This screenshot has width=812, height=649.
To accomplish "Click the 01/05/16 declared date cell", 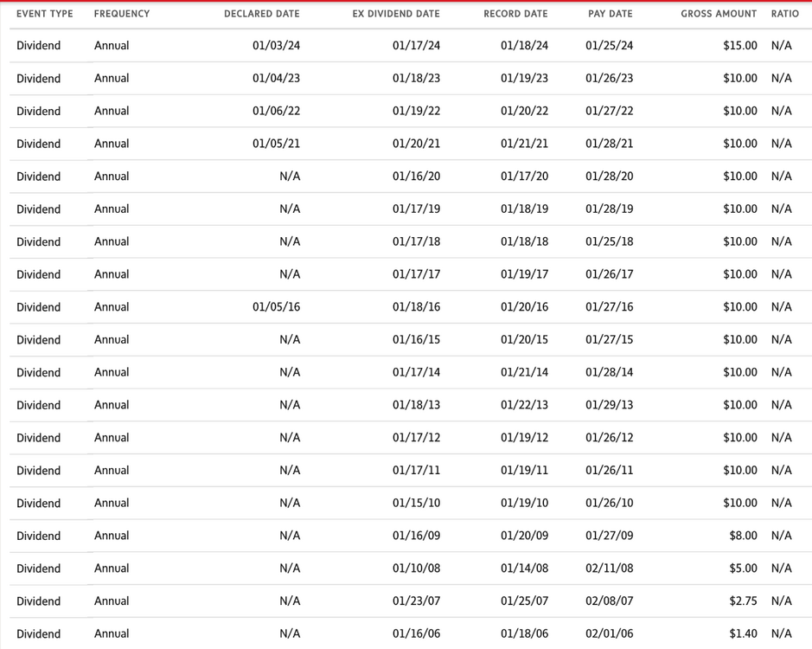I will [276, 307].
